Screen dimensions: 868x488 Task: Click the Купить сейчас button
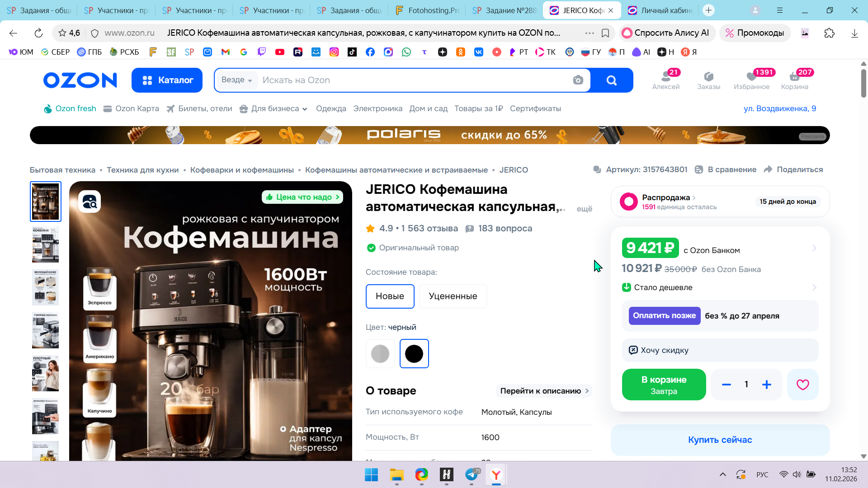click(x=720, y=440)
